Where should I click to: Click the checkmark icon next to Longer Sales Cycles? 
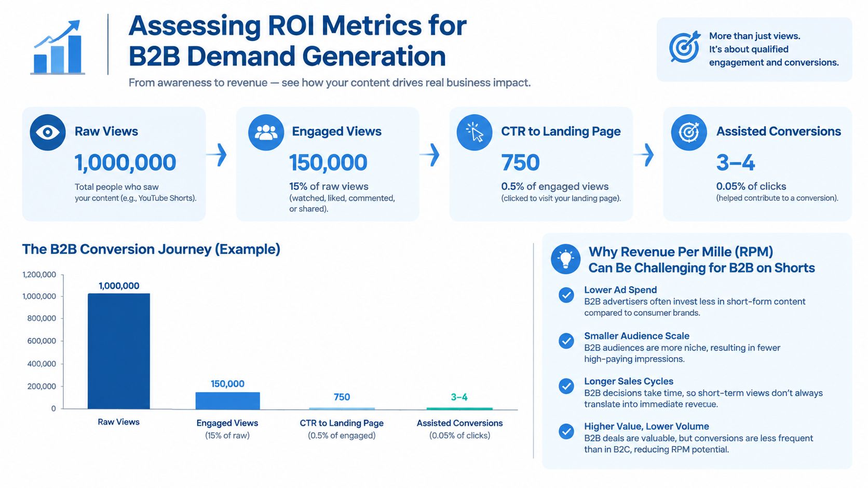[566, 386]
